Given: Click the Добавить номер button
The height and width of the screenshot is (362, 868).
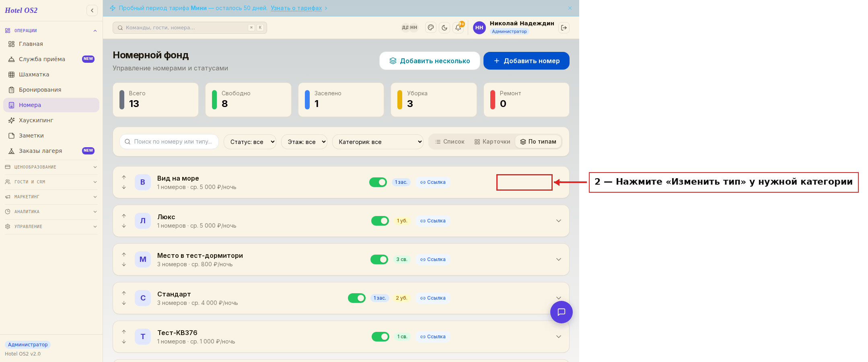Looking at the screenshot, I should [526, 61].
